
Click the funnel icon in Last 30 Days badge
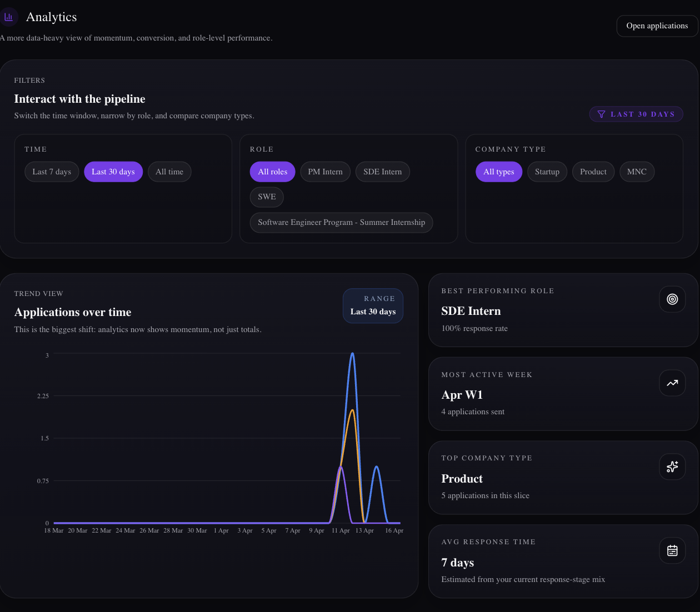pos(601,114)
